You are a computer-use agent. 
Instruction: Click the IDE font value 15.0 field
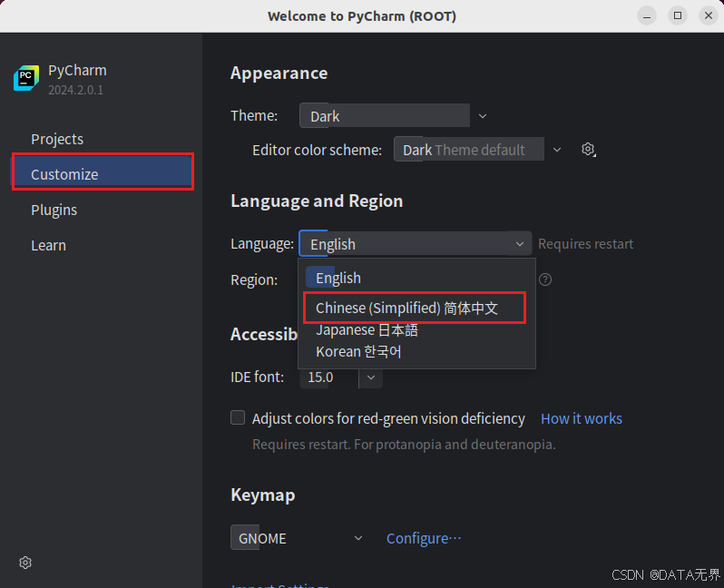pyautogui.click(x=329, y=377)
